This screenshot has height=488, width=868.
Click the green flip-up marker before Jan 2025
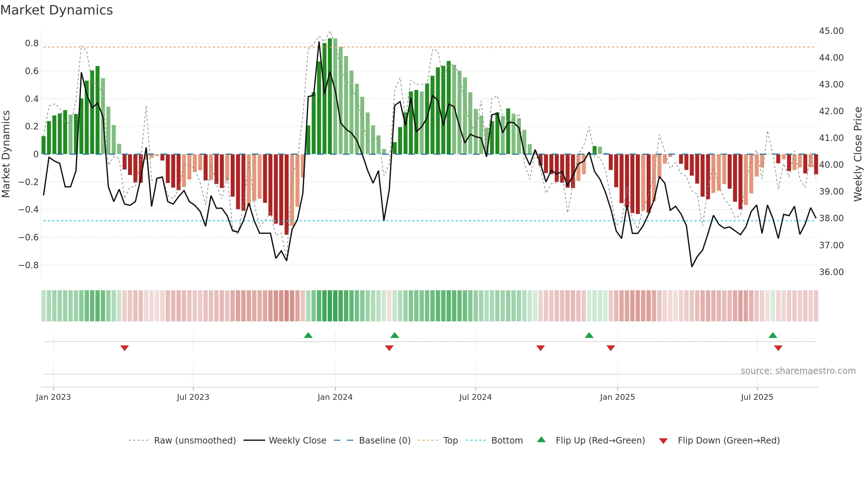point(589,335)
